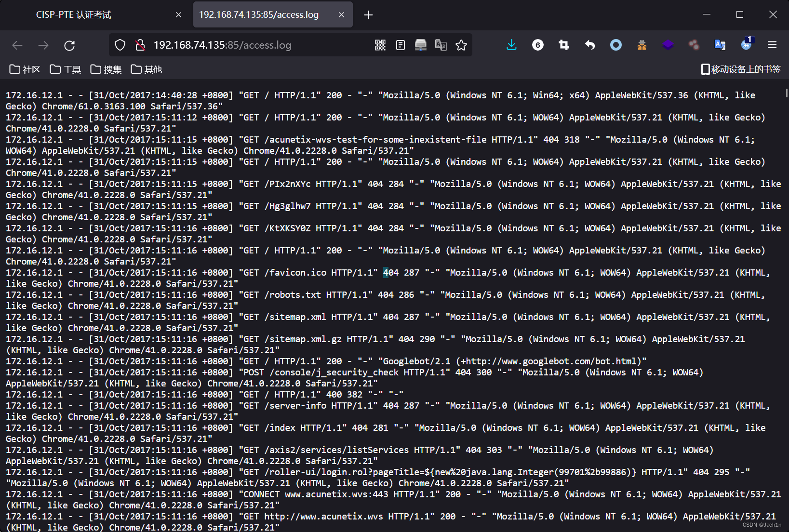Open the downloads panel
Viewport: 789px width, 532px height.
click(x=512, y=45)
